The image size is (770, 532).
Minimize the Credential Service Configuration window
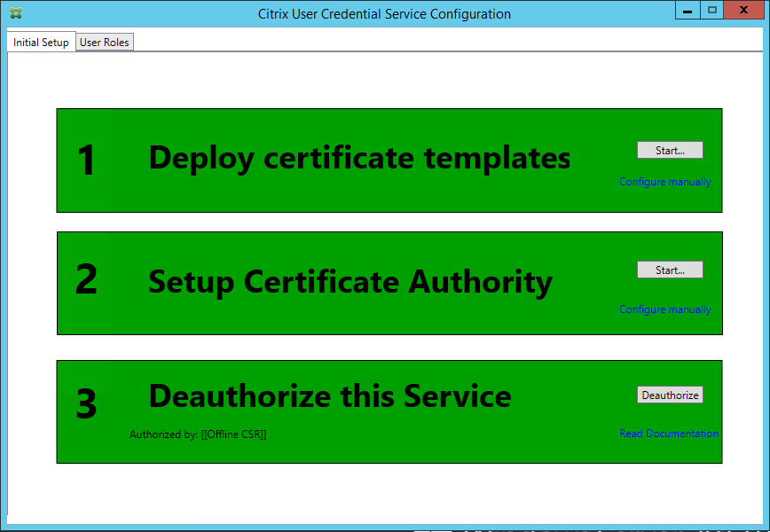(x=687, y=10)
